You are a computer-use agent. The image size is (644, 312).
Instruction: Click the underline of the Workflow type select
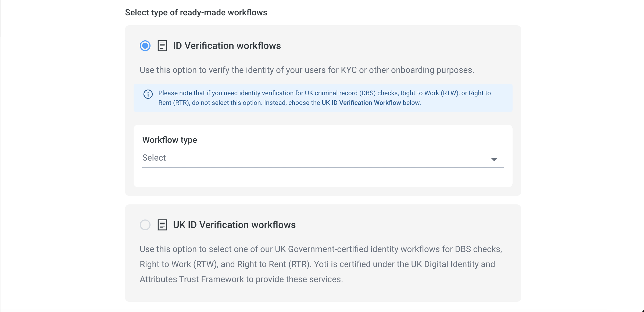pyautogui.click(x=323, y=167)
